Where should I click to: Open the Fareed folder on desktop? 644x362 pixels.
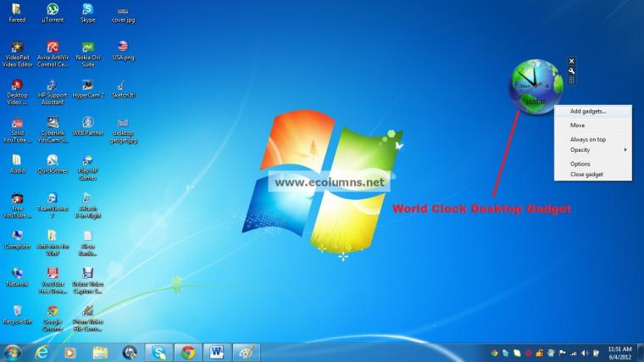pyautogui.click(x=16, y=13)
